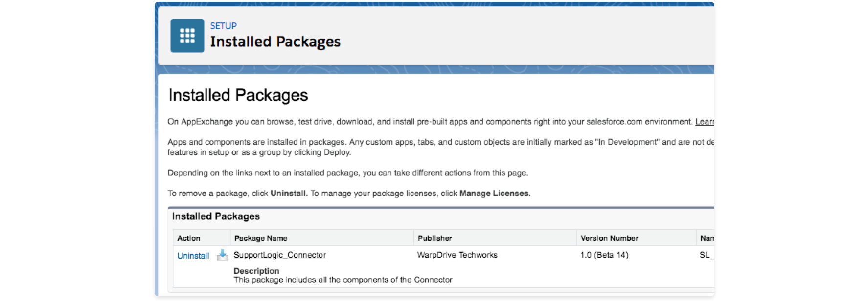Click the package download icon beside SupportLogic_Connector

click(x=222, y=255)
